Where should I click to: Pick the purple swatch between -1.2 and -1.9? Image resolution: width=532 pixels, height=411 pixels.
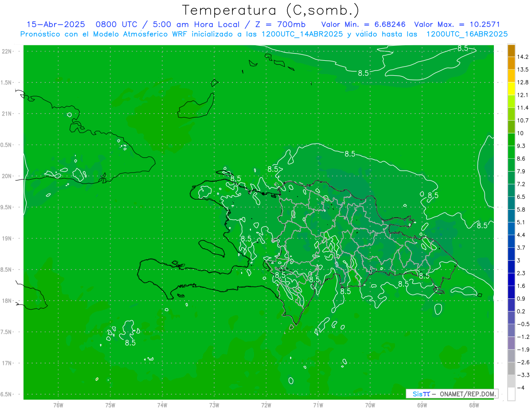tap(511, 343)
